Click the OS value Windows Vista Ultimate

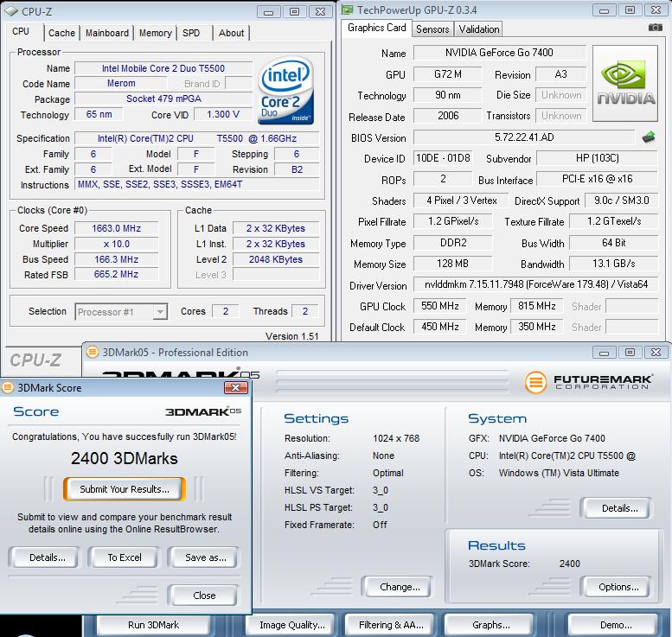point(559,473)
